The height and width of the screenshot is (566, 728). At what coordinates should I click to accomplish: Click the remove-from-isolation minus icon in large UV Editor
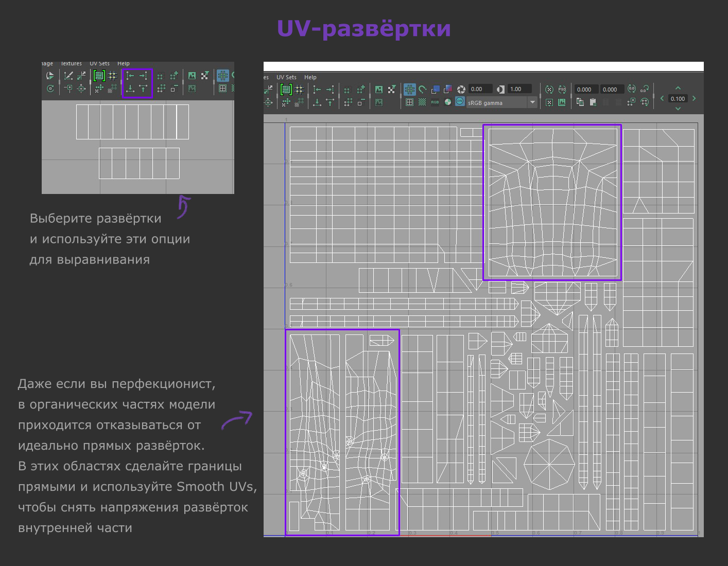[361, 102]
